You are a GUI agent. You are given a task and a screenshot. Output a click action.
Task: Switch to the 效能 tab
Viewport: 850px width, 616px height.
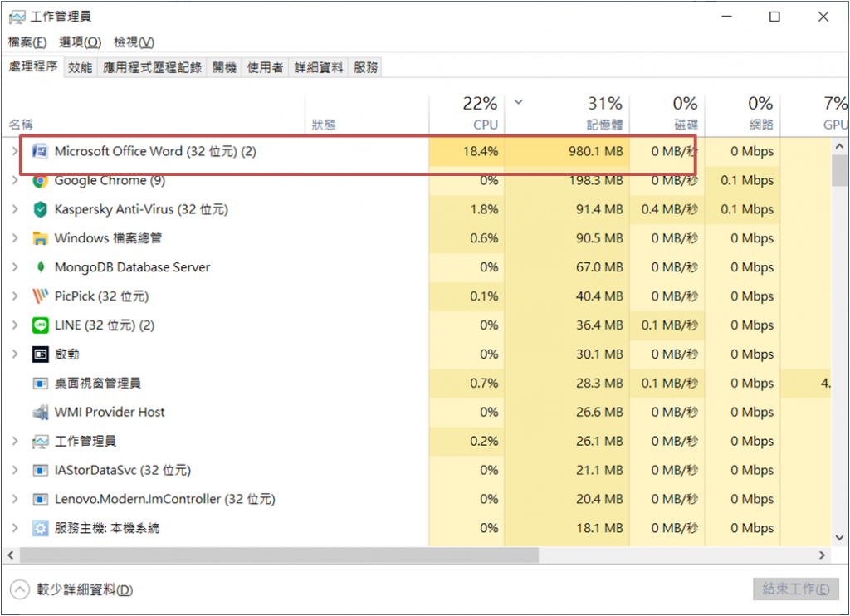click(81, 68)
